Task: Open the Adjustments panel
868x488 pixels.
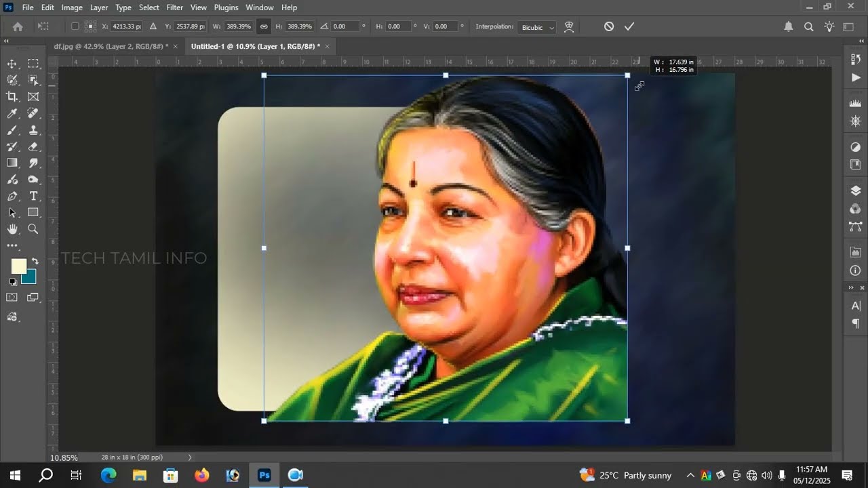Action: [855, 147]
